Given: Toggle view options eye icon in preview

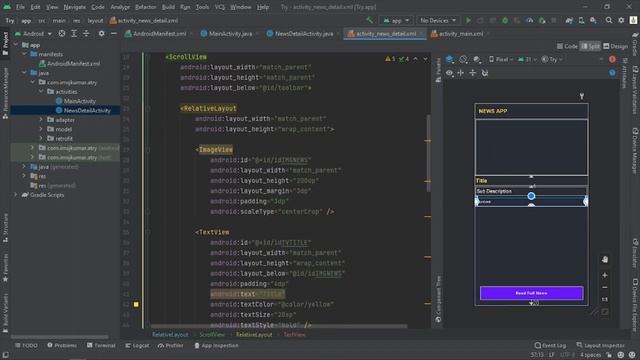Looking at the screenshot, I should tap(449, 73).
